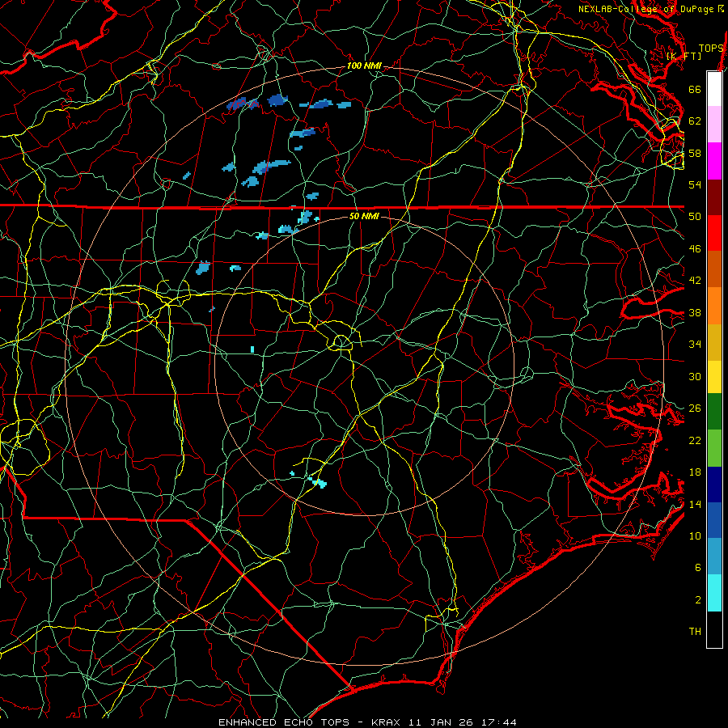
Task: Click the "K FT" units label
Action: [684, 56]
